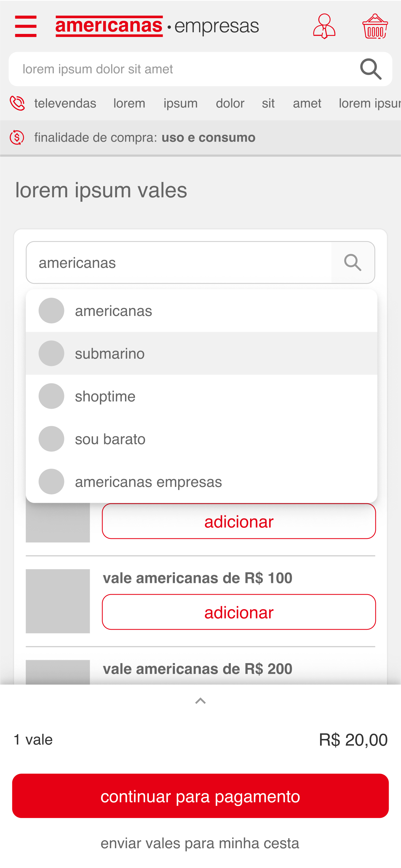Click the finalidade de compra money icon
The image size is (401, 868).
(17, 138)
